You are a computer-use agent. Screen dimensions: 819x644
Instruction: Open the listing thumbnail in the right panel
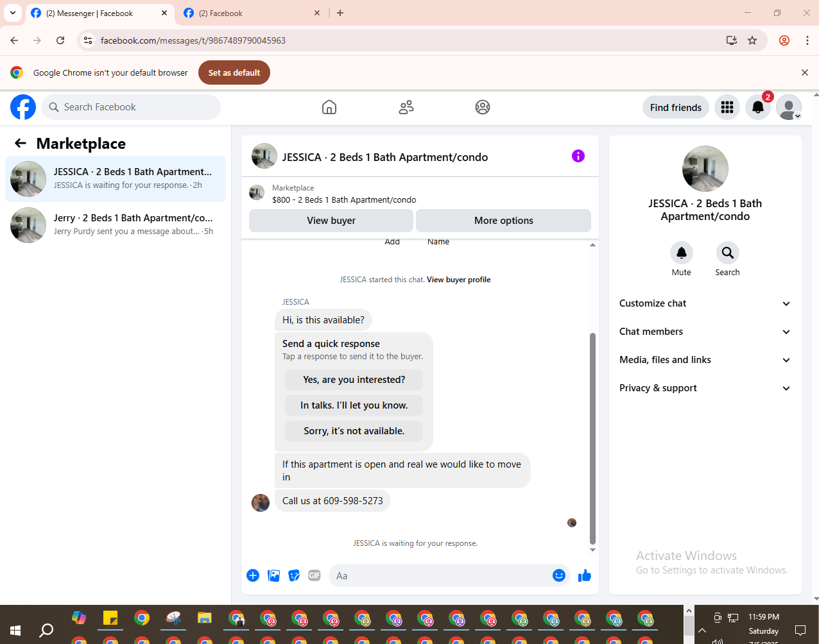coord(705,169)
